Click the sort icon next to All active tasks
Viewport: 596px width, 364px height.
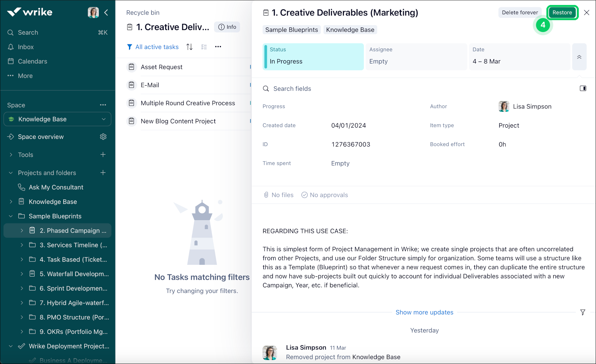189,47
